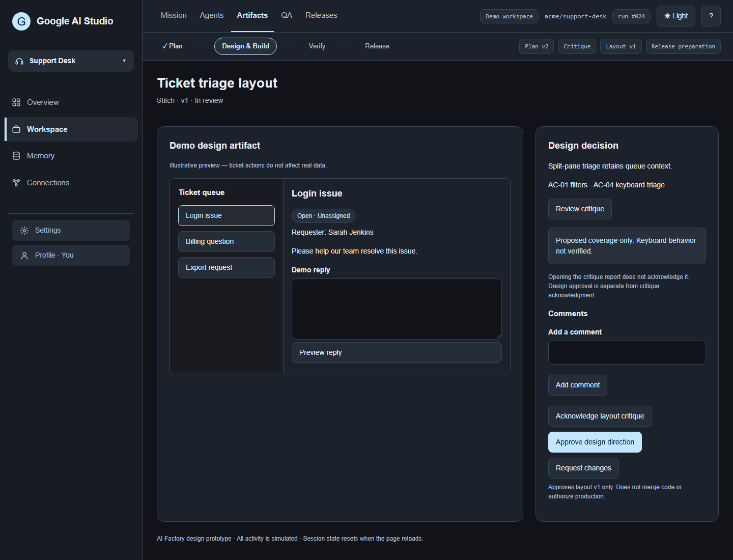
Task: Jump to the Verify stage
Action: click(x=317, y=46)
